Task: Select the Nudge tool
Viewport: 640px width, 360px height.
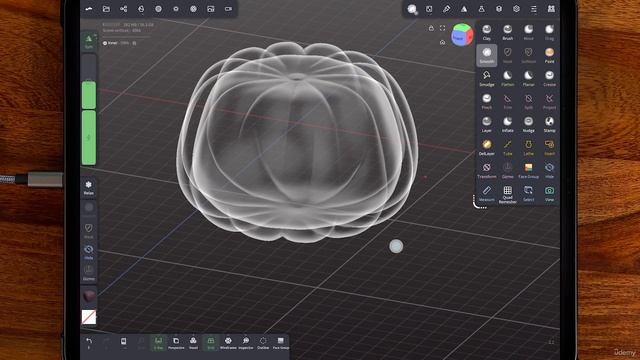Action: (529, 124)
